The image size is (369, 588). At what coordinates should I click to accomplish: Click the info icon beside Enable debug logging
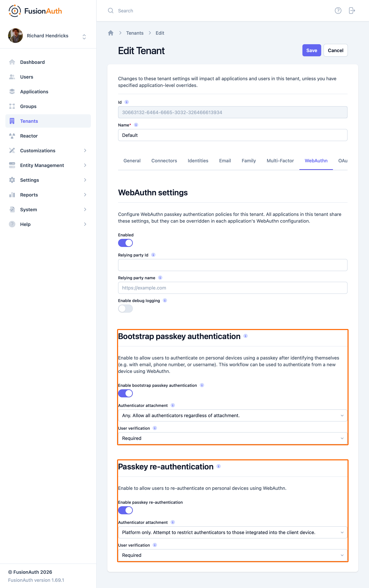(165, 301)
